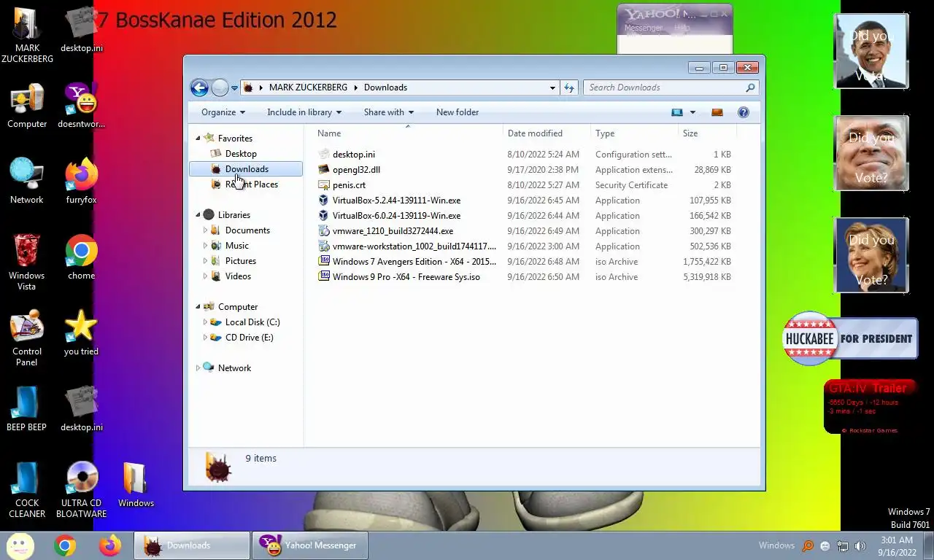Click the Explorer Forward arrow button
934x560 pixels.
(220, 87)
